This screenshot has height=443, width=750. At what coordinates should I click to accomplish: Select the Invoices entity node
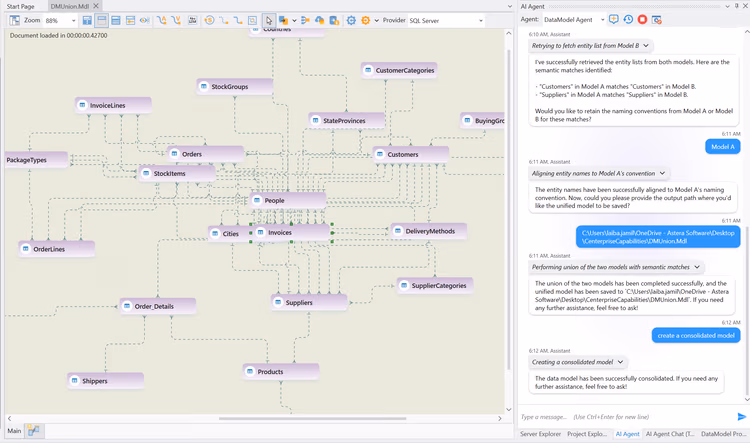291,233
